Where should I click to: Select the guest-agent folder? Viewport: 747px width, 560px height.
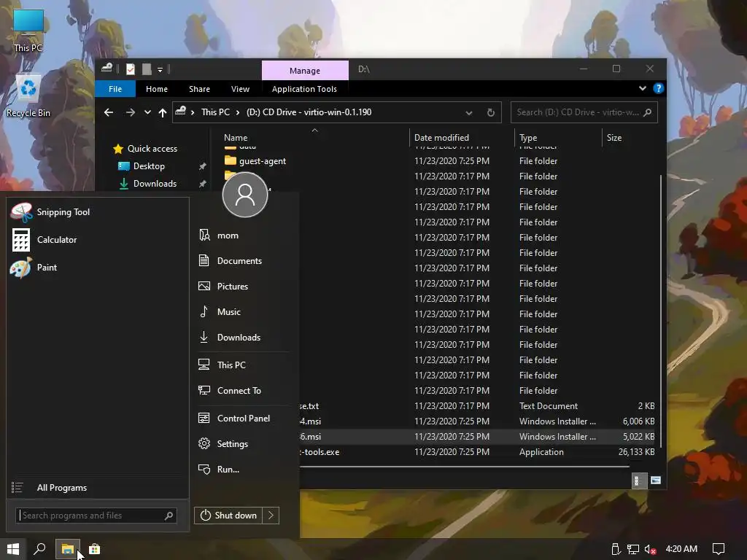click(255, 161)
